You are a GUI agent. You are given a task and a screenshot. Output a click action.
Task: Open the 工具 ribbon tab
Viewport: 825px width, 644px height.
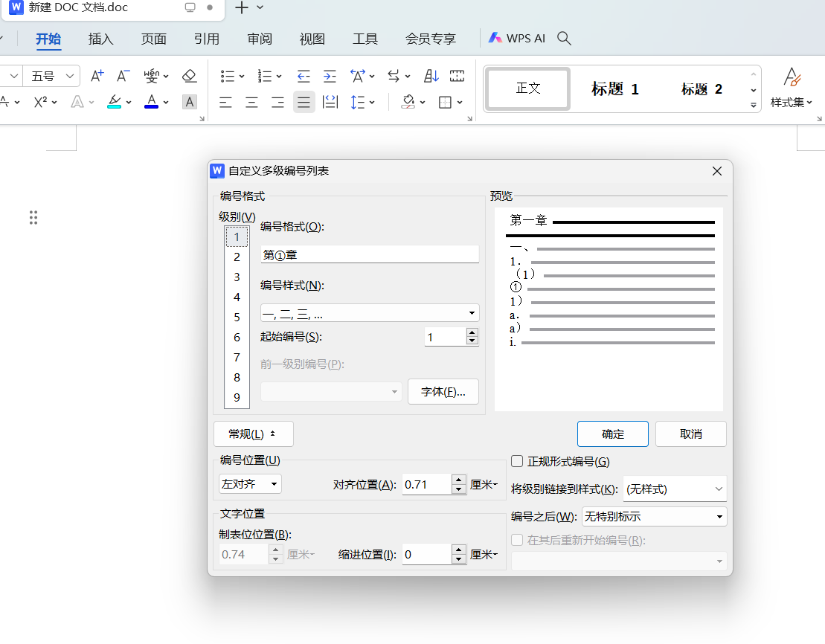[365, 39]
